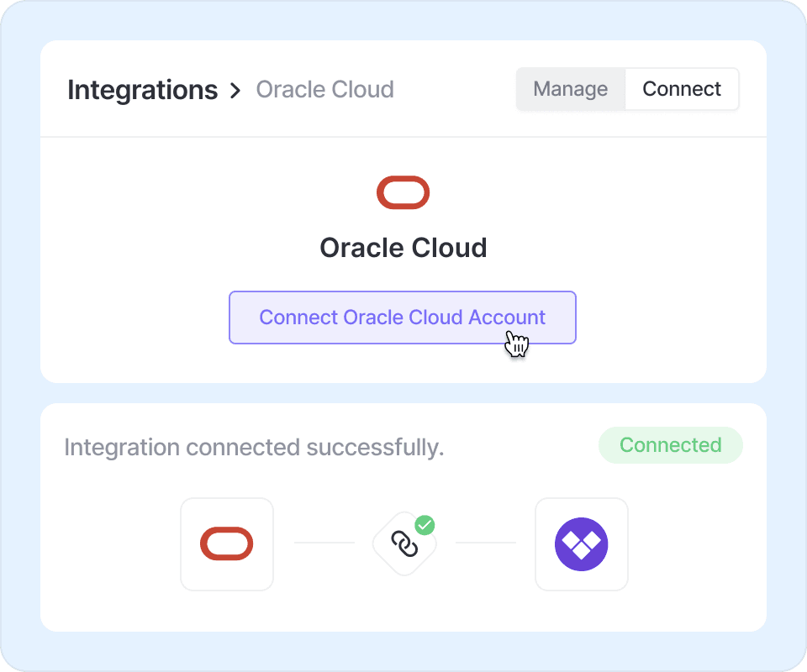Viewport: 807px width, 672px height.
Task: Click the Integration connected successfully message
Action: 254,447
